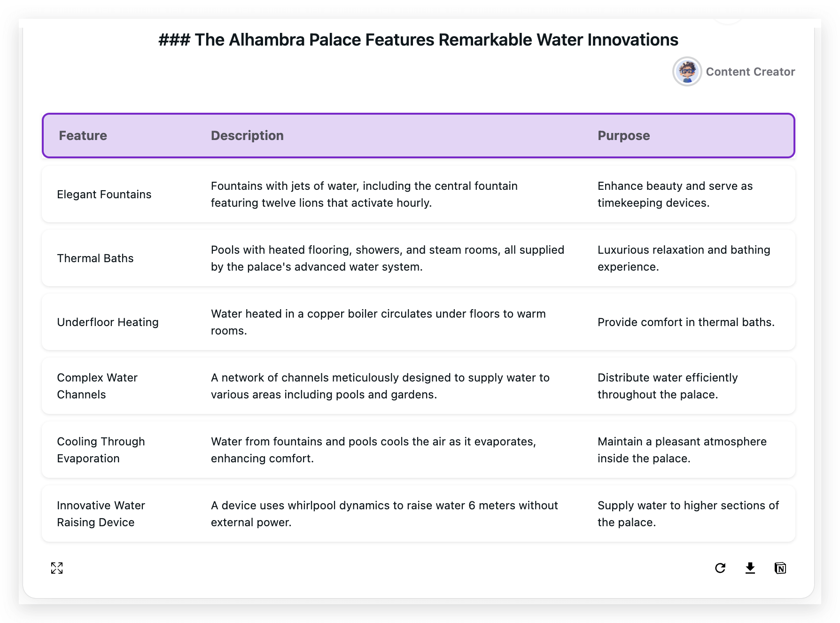Click the Description column header
This screenshot has height=623, width=840.
(x=247, y=135)
